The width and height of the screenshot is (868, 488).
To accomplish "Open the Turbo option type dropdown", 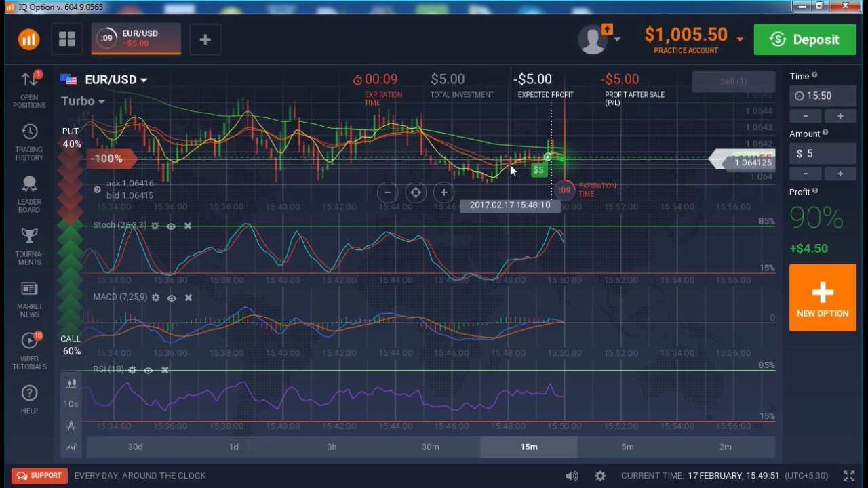I will coord(83,101).
